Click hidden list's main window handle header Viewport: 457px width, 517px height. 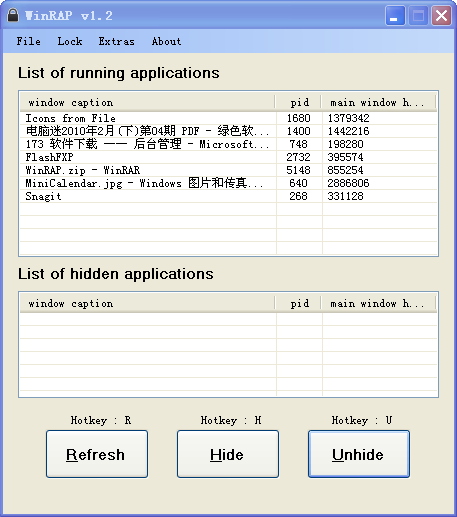[x=379, y=304]
